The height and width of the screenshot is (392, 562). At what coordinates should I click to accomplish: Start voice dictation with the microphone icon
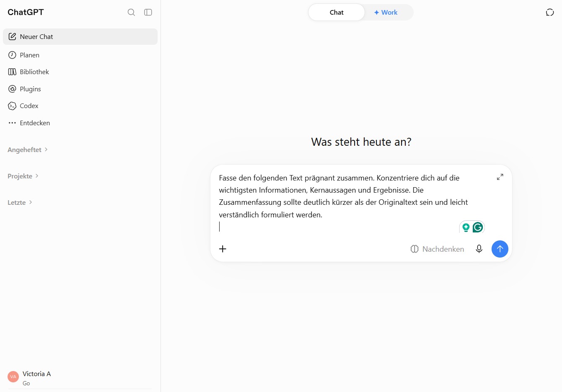point(479,249)
